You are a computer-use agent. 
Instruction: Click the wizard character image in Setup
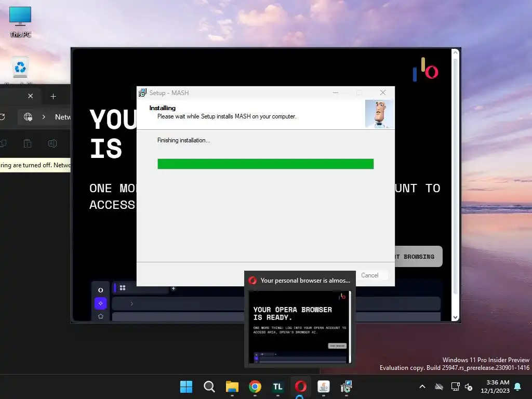(x=379, y=114)
